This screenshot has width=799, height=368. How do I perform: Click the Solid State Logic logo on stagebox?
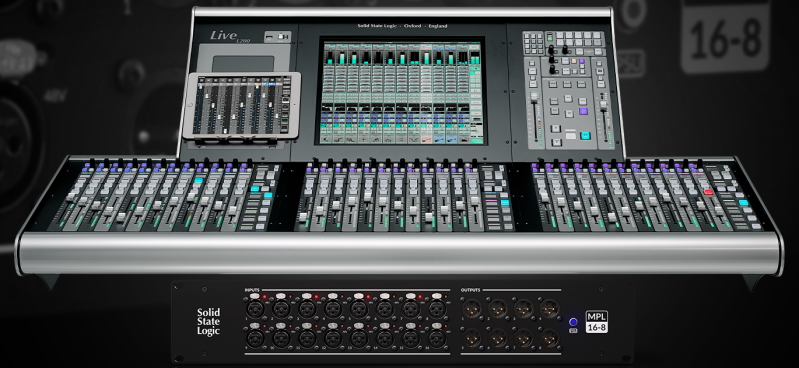pos(208,322)
